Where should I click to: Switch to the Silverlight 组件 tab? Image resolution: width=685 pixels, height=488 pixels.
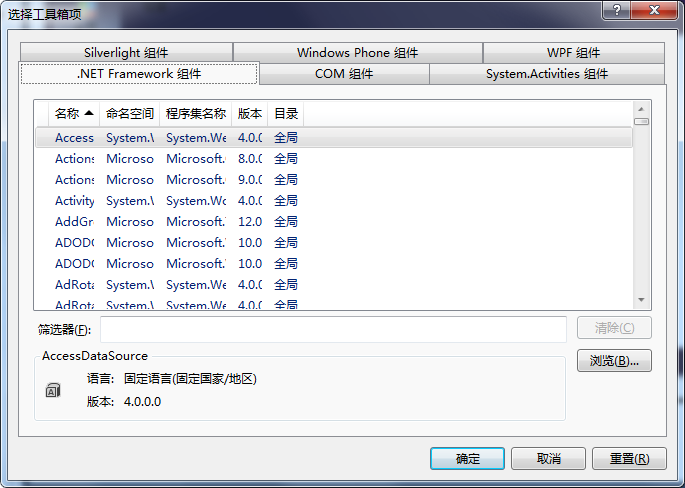point(126,53)
